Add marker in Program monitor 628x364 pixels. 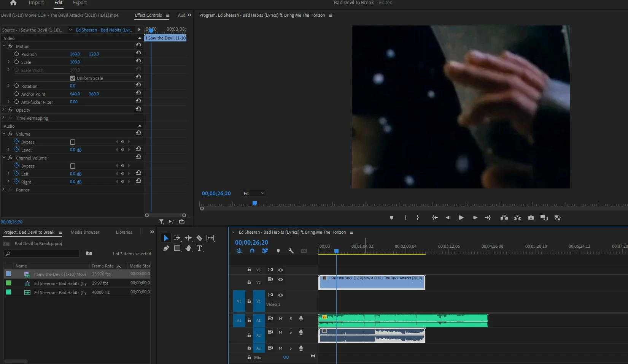(391, 218)
